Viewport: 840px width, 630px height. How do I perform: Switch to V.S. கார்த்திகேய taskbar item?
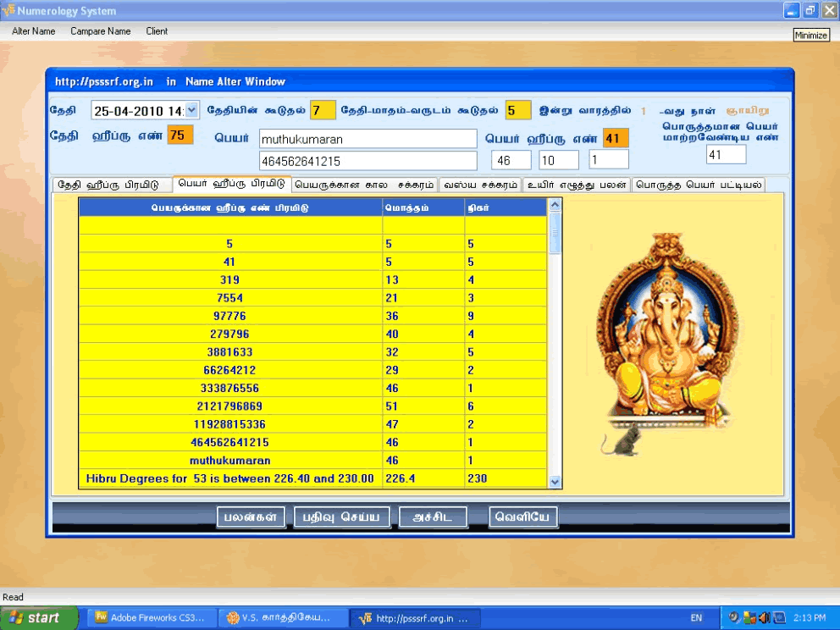pos(282,617)
